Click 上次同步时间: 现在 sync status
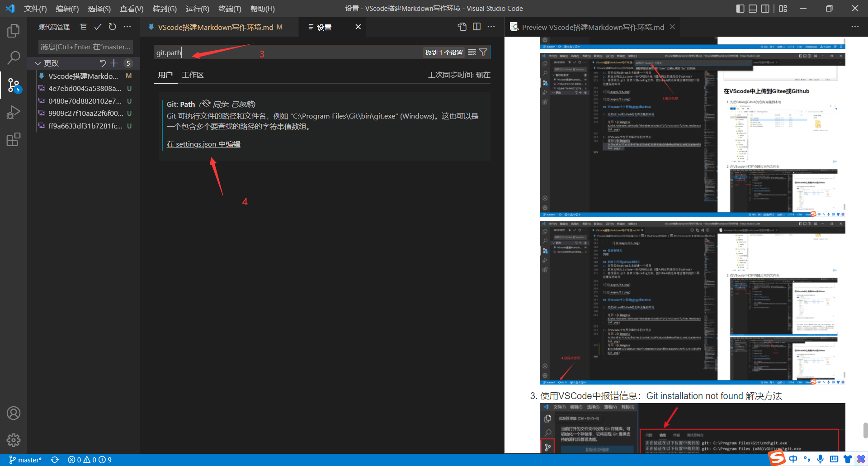This screenshot has width=868, height=466. (459, 75)
